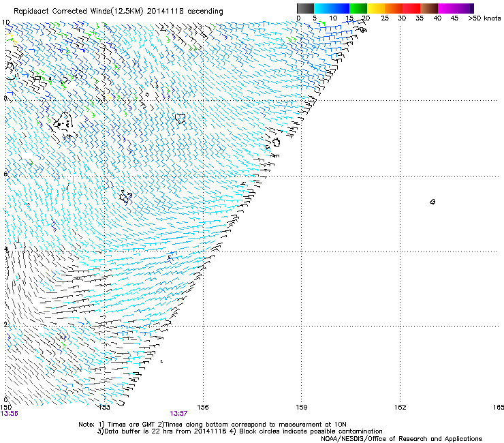Click the purple '13:57' time label
The height and width of the screenshot is (443, 504).
point(178,414)
